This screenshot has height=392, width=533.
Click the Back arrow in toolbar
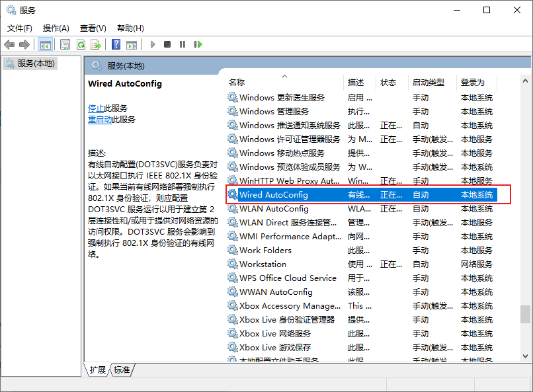click(9, 44)
